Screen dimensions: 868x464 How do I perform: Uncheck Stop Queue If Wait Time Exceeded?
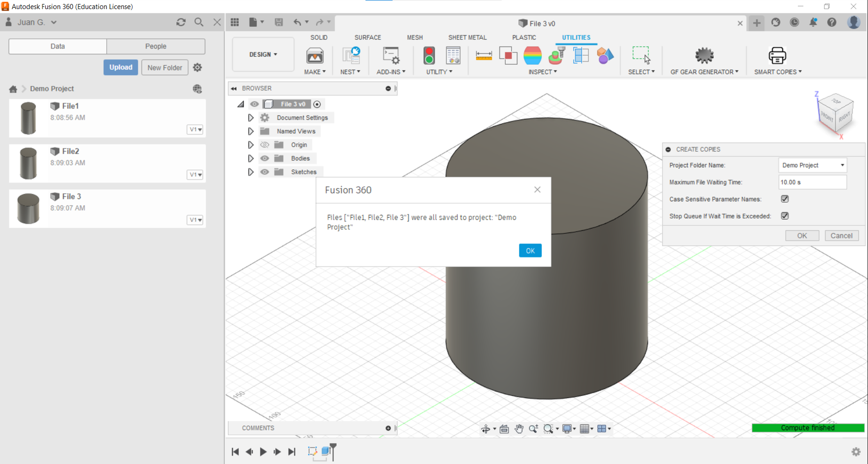click(x=784, y=216)
